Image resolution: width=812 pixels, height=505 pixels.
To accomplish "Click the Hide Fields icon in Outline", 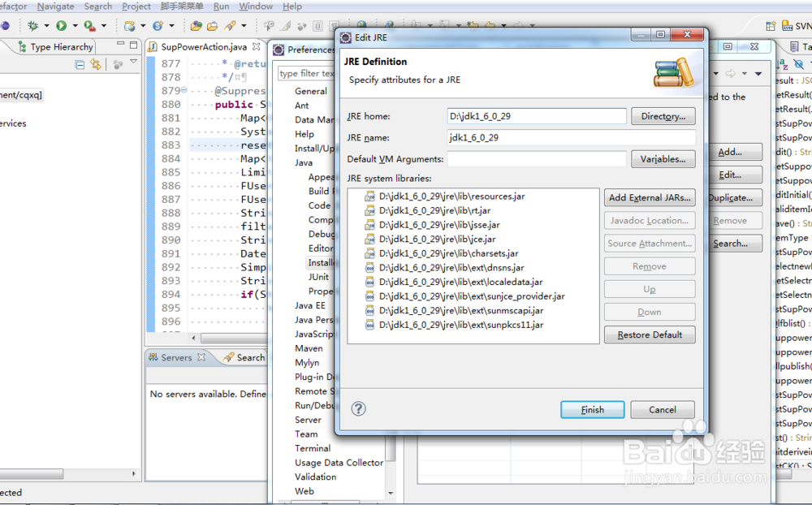I will coord(798,64).
